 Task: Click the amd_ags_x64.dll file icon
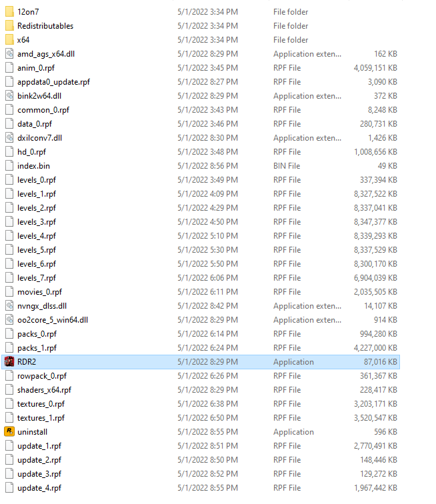click(9, 54)
